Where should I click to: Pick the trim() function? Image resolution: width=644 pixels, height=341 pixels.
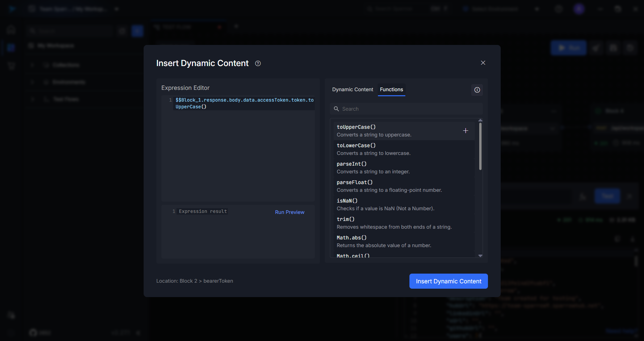404,223
